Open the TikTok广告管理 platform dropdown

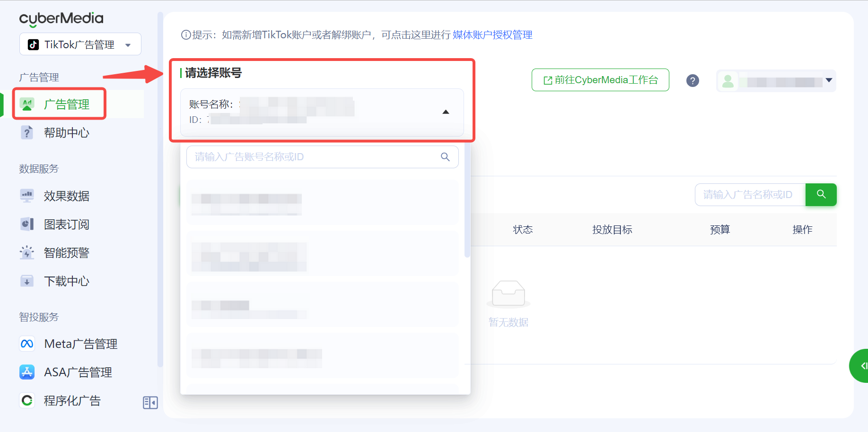click(80, 44)
